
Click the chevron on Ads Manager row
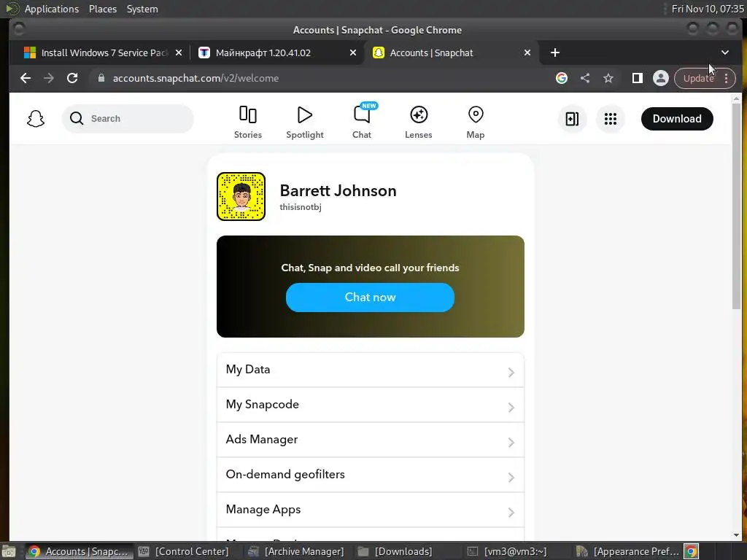point(511,443)
